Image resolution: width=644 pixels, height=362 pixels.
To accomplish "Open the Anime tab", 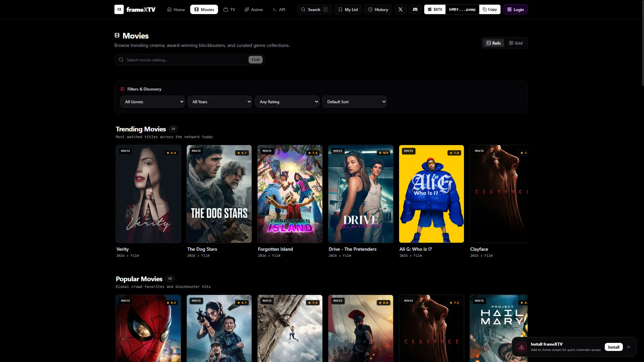I will (254, 9).
